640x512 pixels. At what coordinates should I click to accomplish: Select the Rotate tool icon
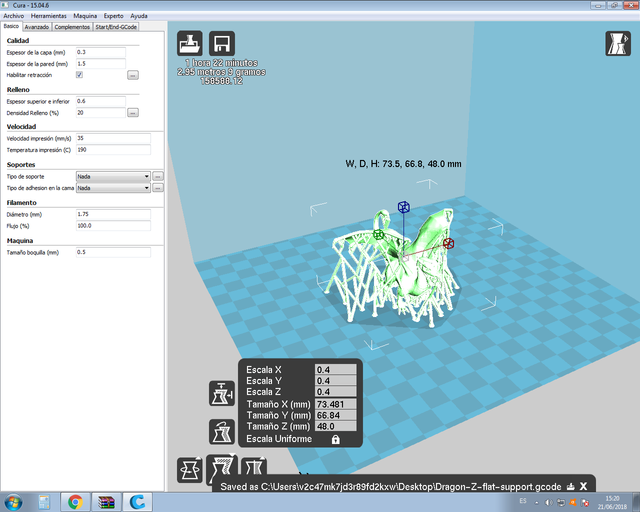[x=189, y=470]
